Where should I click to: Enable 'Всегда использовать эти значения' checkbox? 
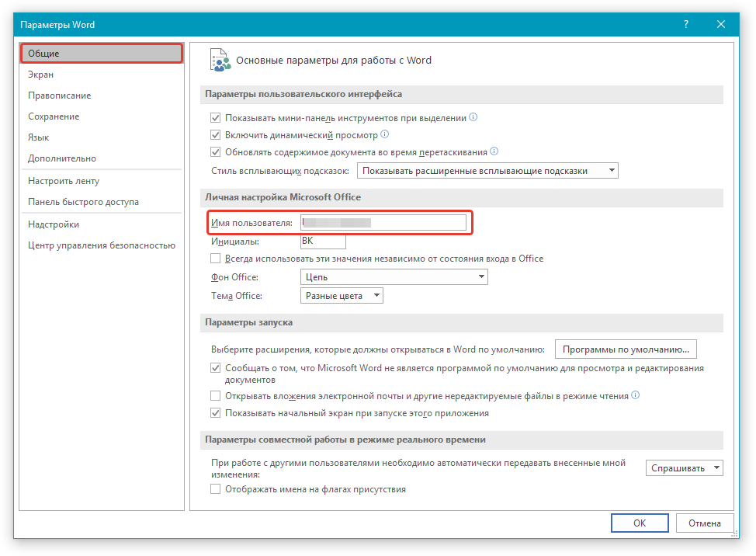[x=216, y=259]
